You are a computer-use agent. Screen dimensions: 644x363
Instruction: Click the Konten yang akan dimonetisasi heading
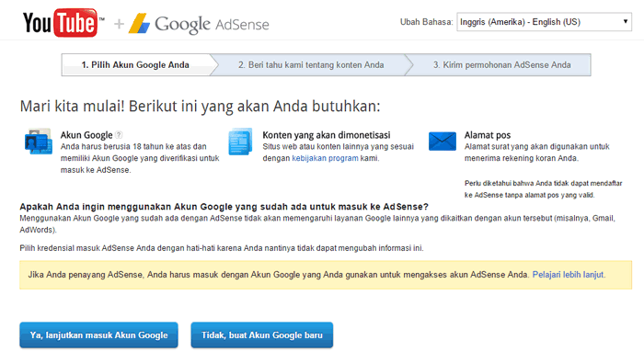[x=327, y=135]
